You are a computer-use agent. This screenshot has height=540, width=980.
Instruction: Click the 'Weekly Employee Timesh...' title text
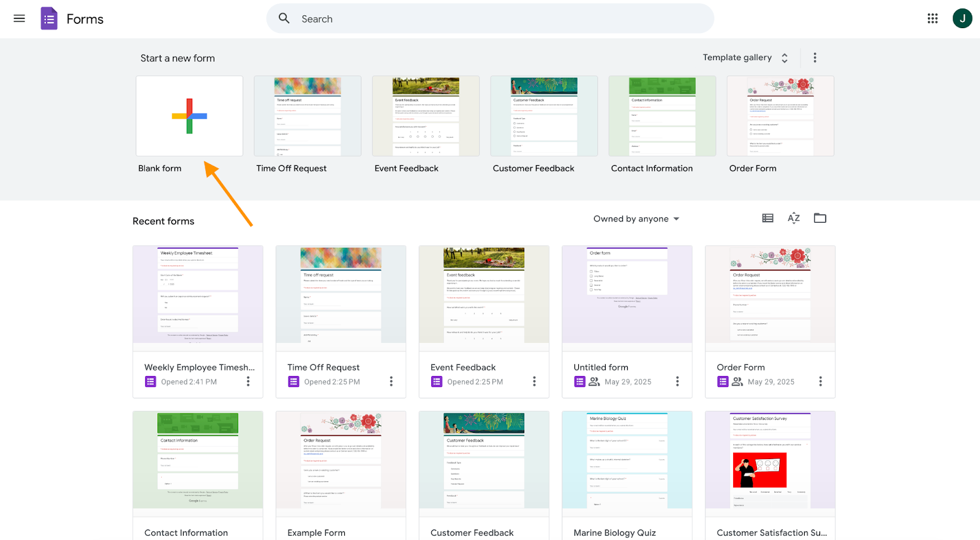point(200,367)
